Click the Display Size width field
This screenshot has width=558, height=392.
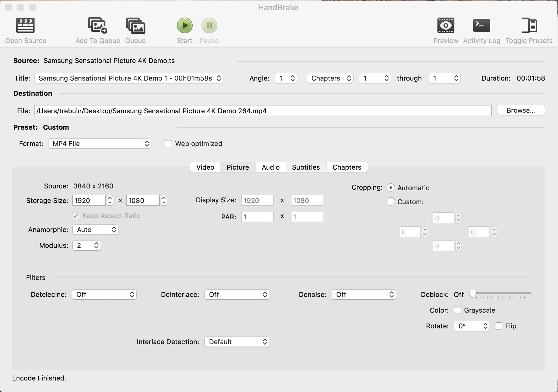tap(257, 201)
